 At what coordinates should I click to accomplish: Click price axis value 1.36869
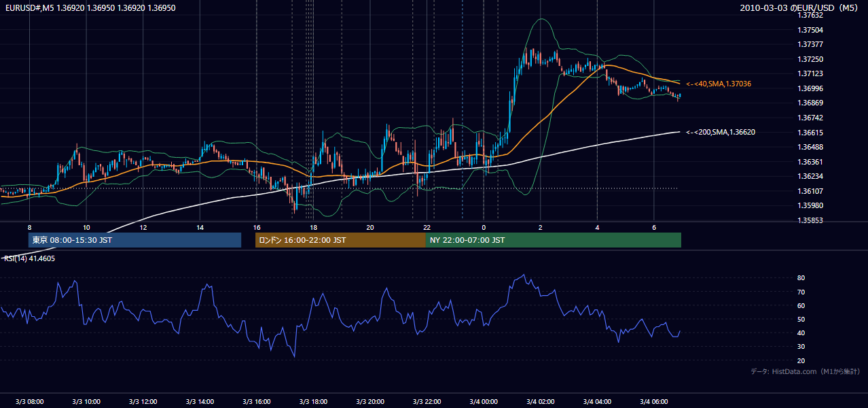(x=810, y=103)
